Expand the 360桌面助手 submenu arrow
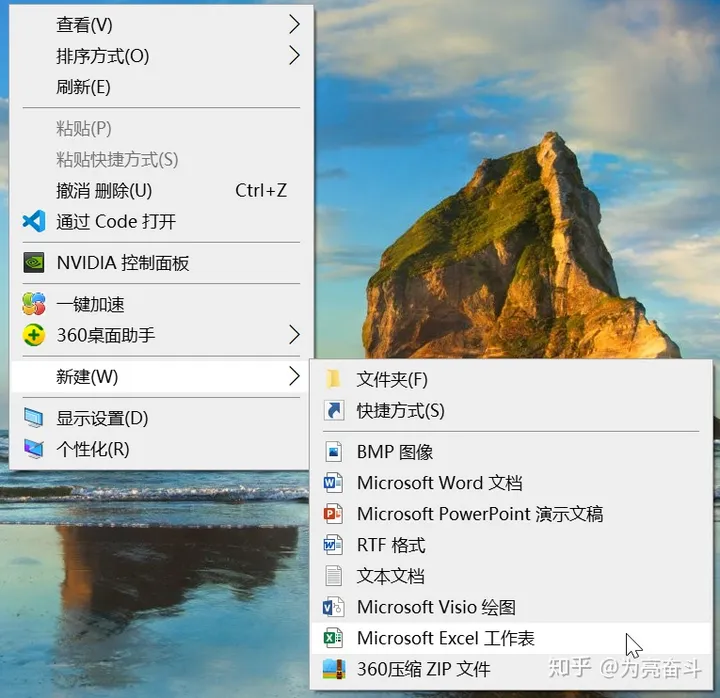 [294, 335]
